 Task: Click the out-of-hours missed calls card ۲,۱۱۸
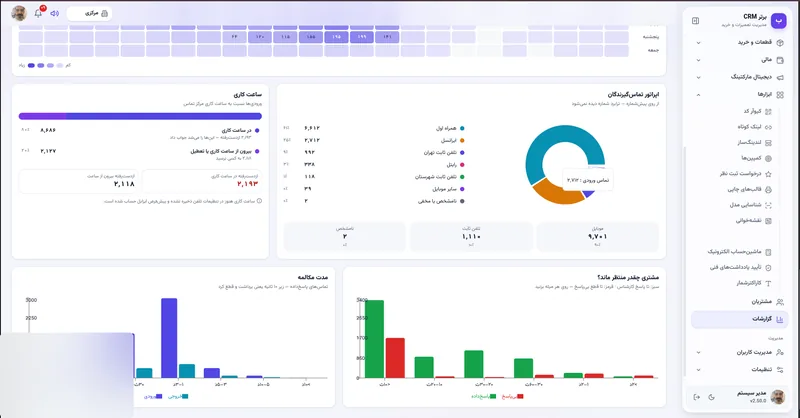tap(79, 181)
